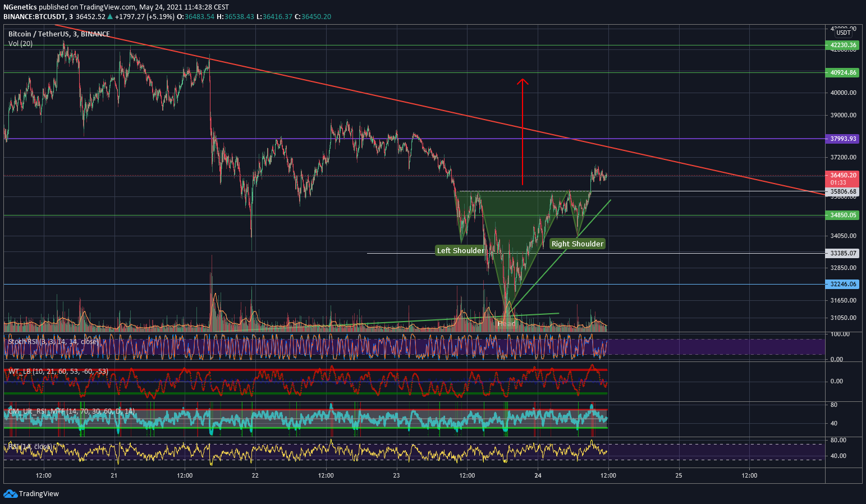This screenshot has height=504, width=866.
Task: Click the 32850.00 price axis tick
Action: 844,268
